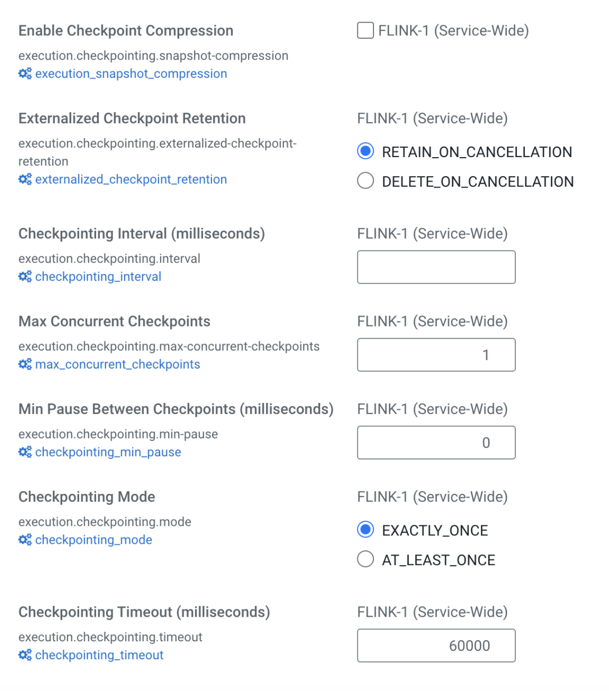Open execution_snapshot_compression link
This screenshot has height=691, width=609.
131,74
